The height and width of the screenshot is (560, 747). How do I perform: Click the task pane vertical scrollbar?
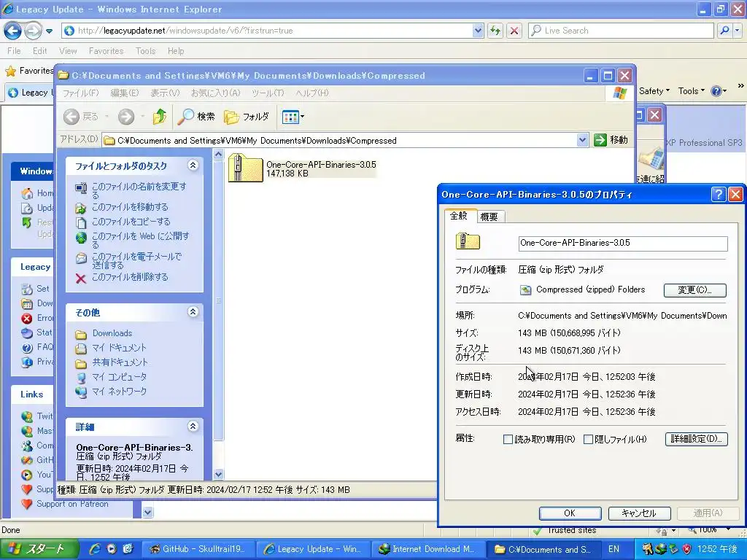point(218,300)
